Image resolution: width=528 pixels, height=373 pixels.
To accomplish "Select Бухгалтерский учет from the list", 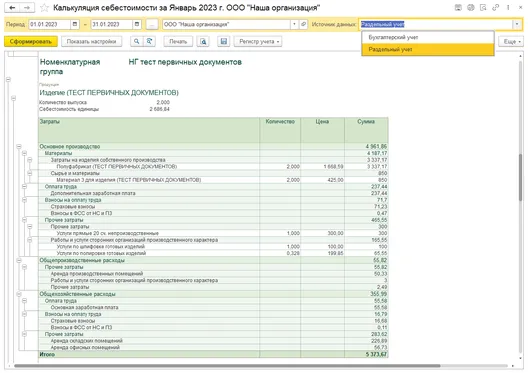I will (x=428, y=37).
